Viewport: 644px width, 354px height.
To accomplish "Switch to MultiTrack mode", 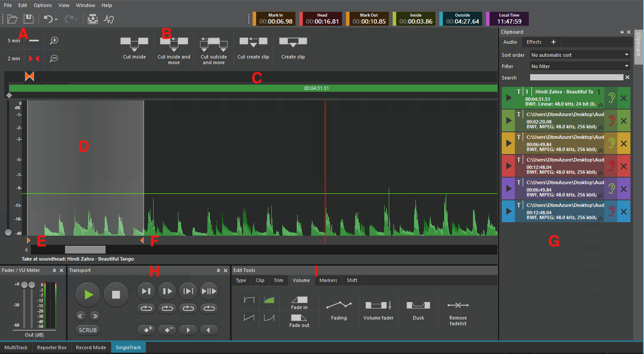I will [16, 347].
